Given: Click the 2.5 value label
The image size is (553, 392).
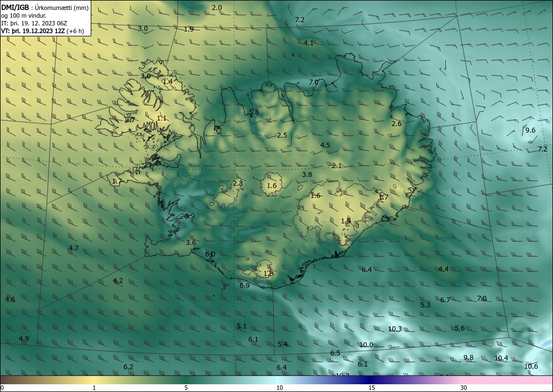Looking at the screenshot, I should tap(282, 135).
